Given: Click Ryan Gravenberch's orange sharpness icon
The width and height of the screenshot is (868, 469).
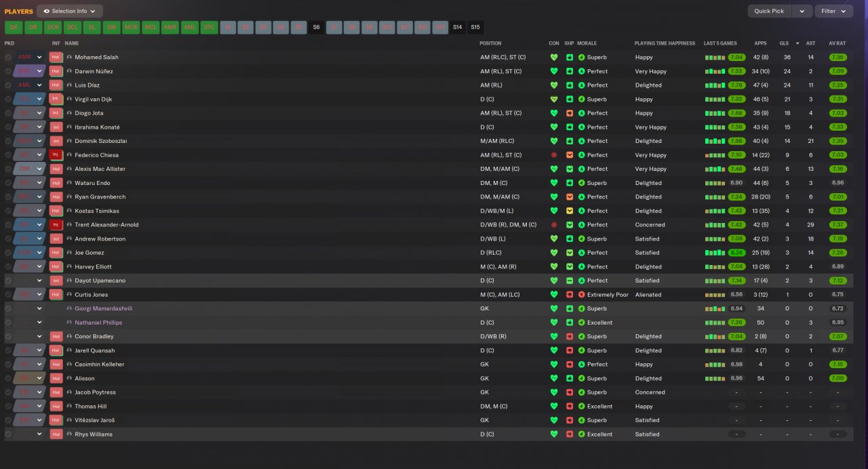Looking at the screenshot, I should click(x=570, y=197).
